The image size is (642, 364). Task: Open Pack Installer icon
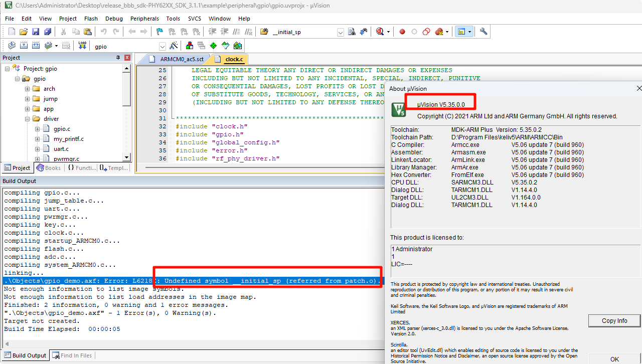point(238,46)
